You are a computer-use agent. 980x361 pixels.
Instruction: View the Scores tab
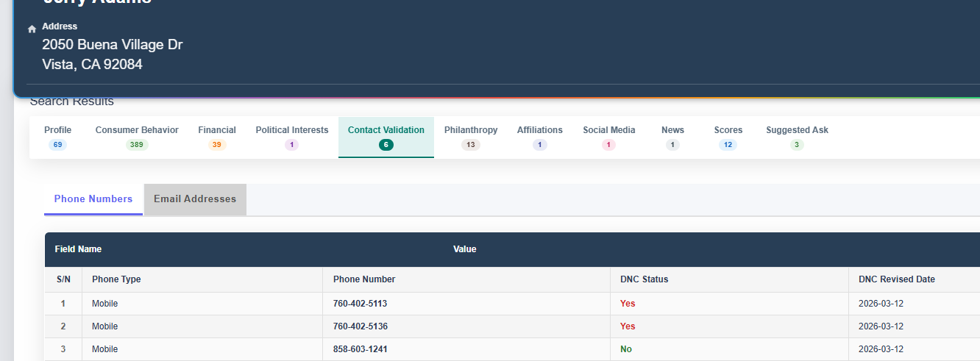pyautogui.click(x=728, y=137)
